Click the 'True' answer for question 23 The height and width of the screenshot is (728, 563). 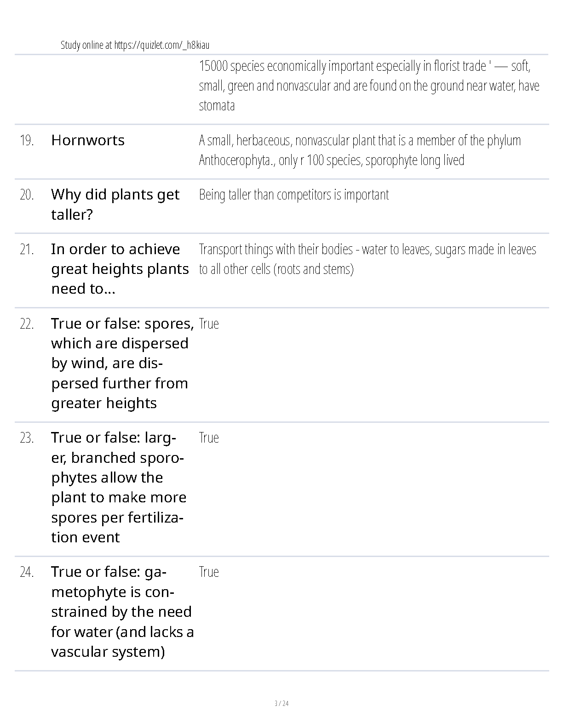[209, 438]
